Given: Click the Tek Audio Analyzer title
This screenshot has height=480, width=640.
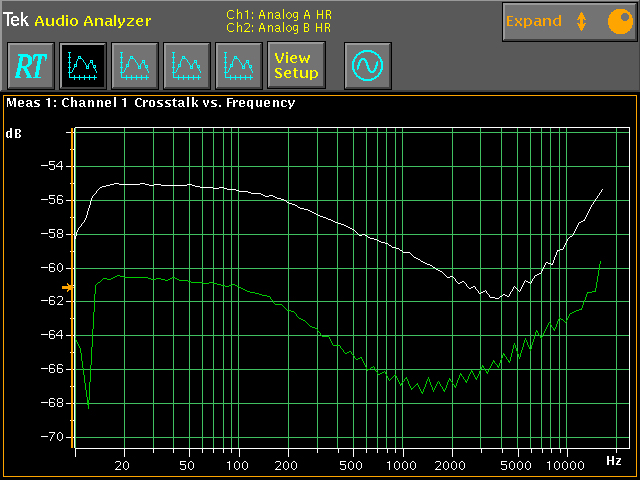Looking at the screenshot, I should (x=78, y=20).
